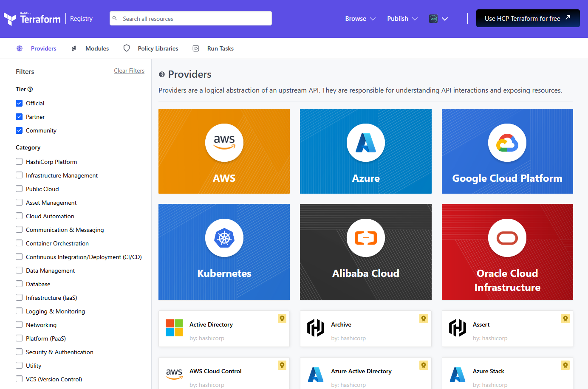Click the Terraform logo icon
This screenshot has width=588, height=389.
[10, 19]
